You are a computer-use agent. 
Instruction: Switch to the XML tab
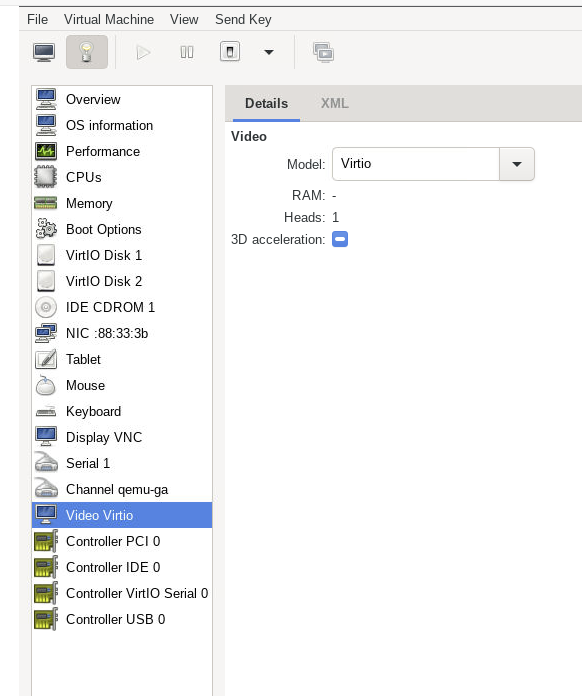click(335, 103)
